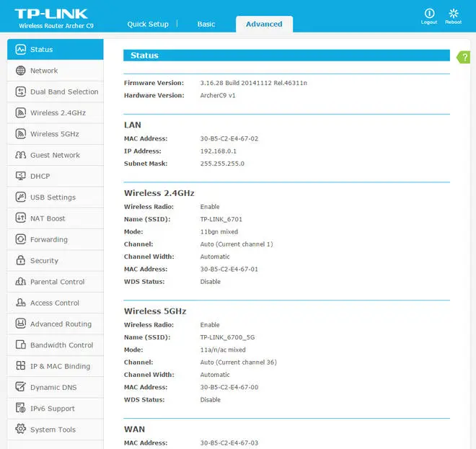
Task: Select the Wireless 2.4GHz sidebar icon
Action: coord(20,113)
